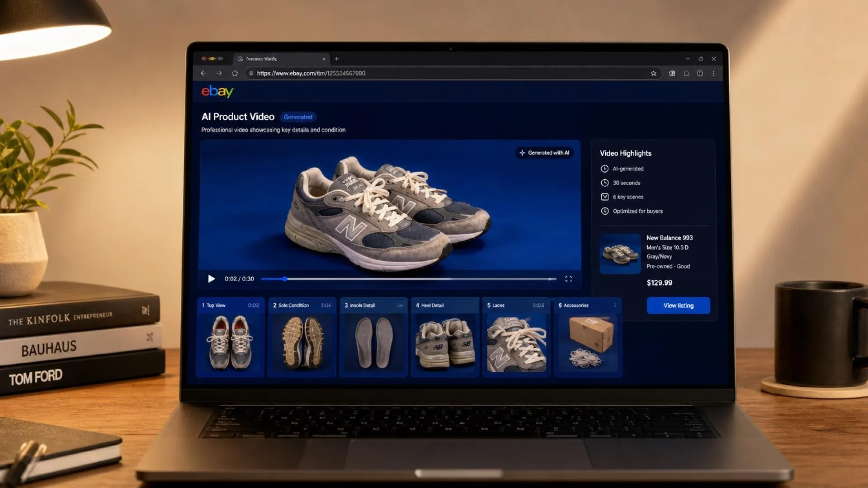The height and width of the screenshot is (488, 868).
Task: Click the Pre-owned - Good condition text
Action: coord(668,266)
